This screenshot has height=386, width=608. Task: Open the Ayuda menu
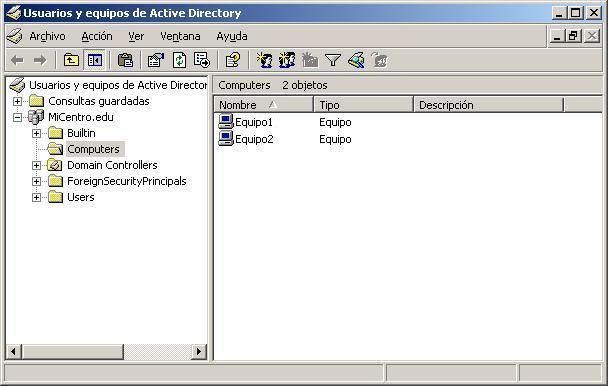click(x=232, y=36)
